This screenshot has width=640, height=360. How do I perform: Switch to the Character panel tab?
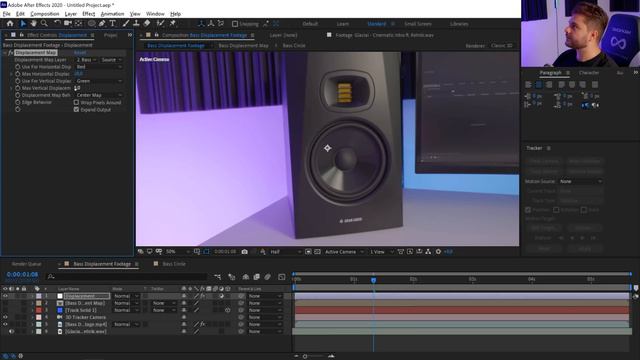point(589,73)
